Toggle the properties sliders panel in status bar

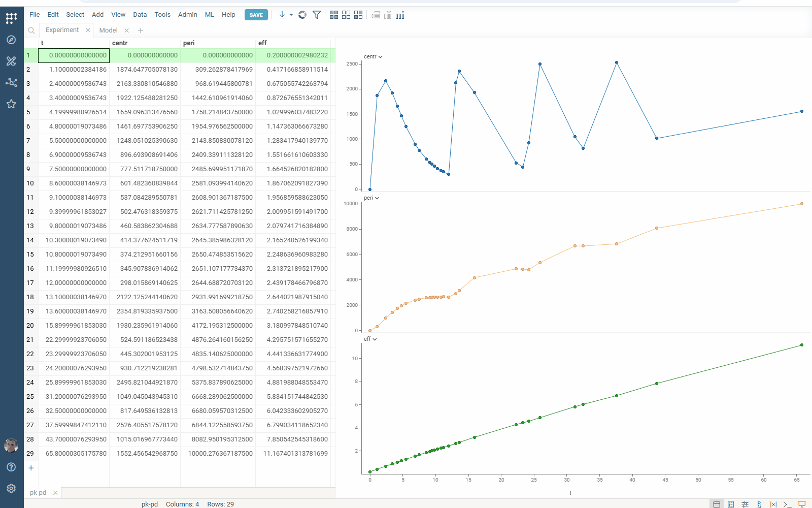coord(745,504)
